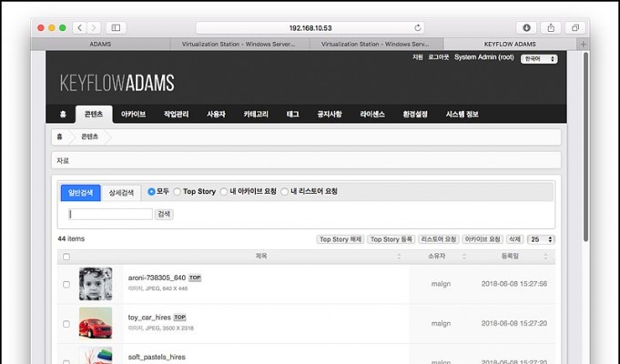The height and width of the screenshot is (364, 620).
Task: Toggle the Safari sidebar button
Action: 116,27
